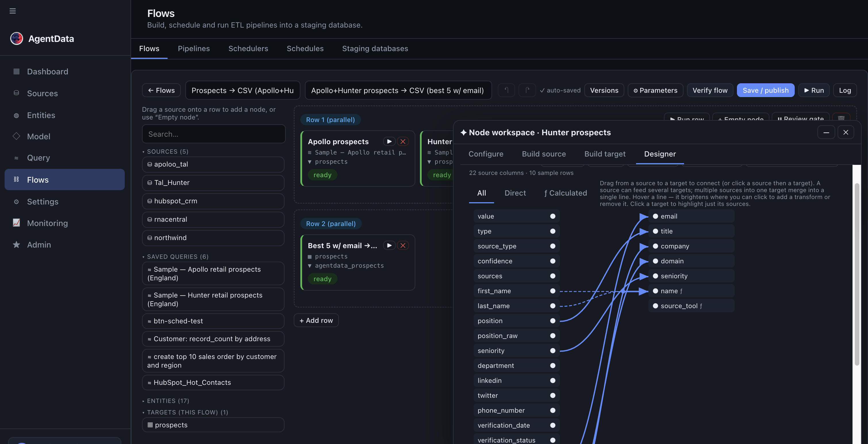Click the linkedin source connector dot
This screenshot has width=868, height=444.
point(553,380)
